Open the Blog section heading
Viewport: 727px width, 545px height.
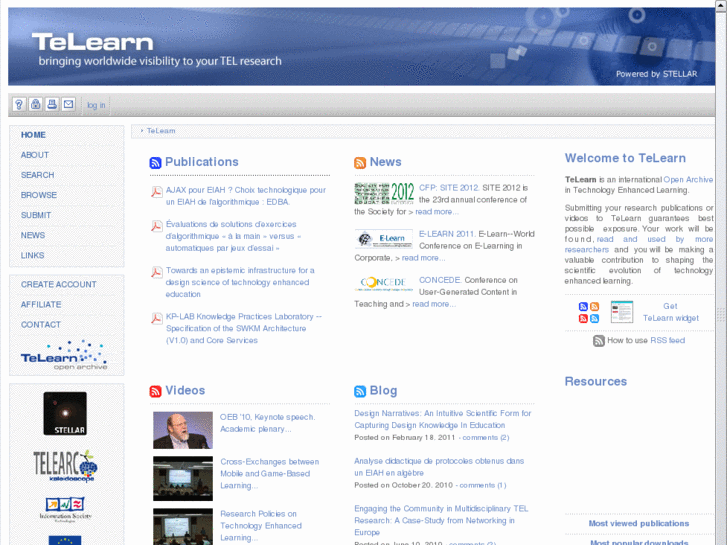(x=383, y=391)
